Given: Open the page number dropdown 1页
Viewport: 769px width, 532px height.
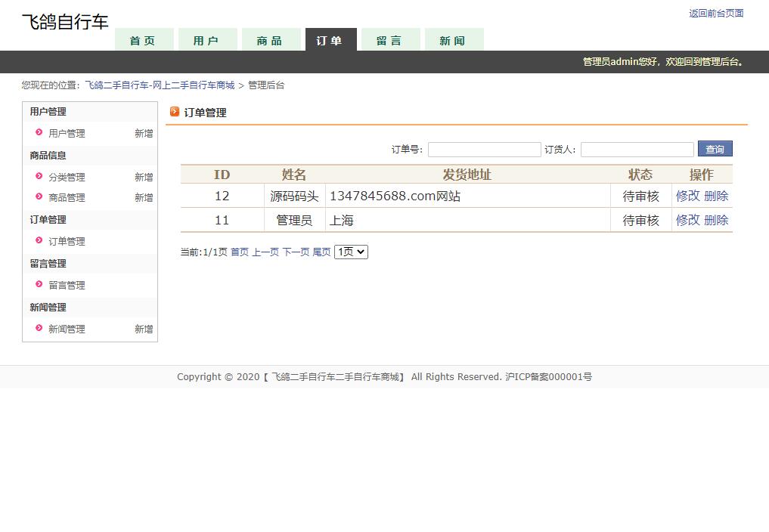Looking at the screenshot, I should [351, 252].
